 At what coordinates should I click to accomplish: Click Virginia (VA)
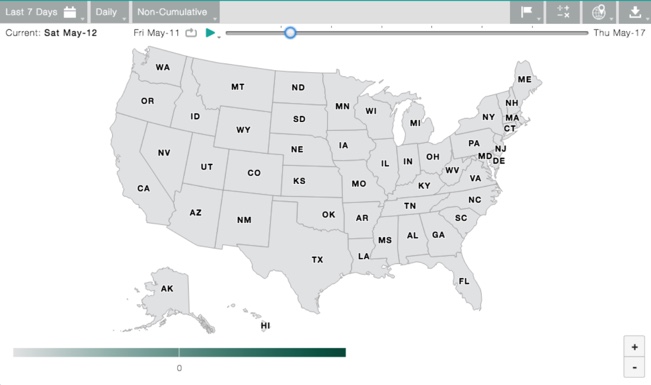pyautogui.click(x=475, y=178)
